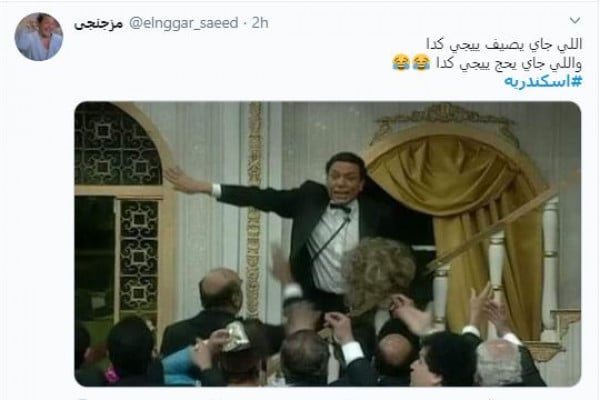Click the first laughing-crying emoji
Viewport: 600px width, 400px height.
(x=421, y=62)
